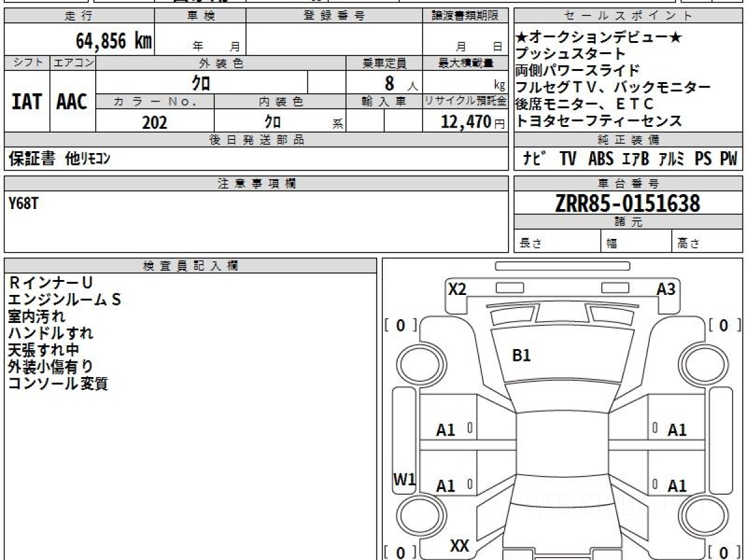Select the 室内汚れ inspector note

tap(37, 317)
